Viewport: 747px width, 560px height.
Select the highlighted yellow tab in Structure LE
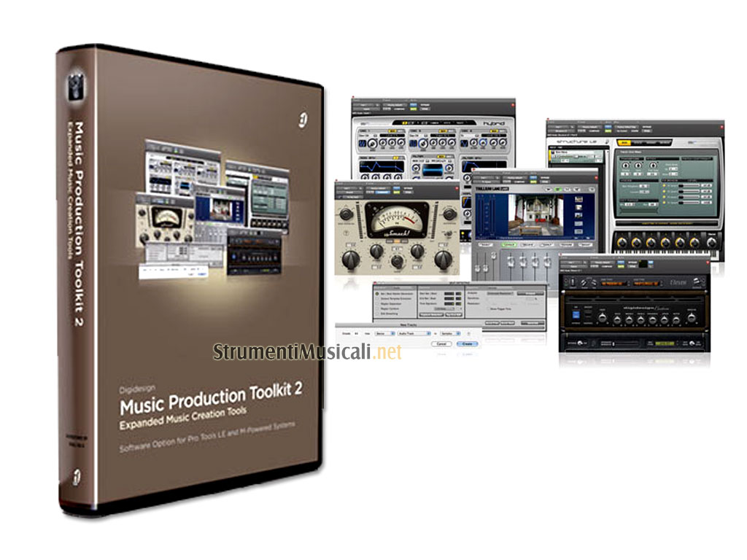tap(624, 143)
